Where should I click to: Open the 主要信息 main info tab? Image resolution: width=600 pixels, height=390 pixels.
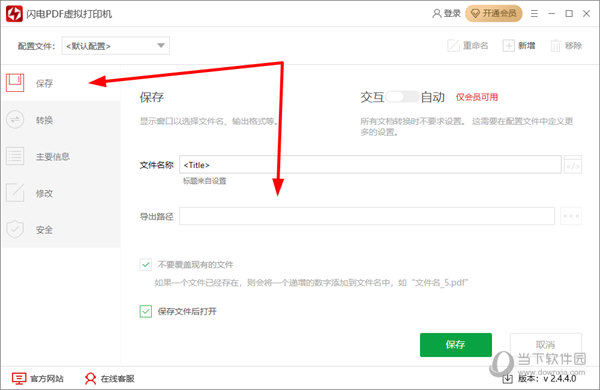pos(60,157)
